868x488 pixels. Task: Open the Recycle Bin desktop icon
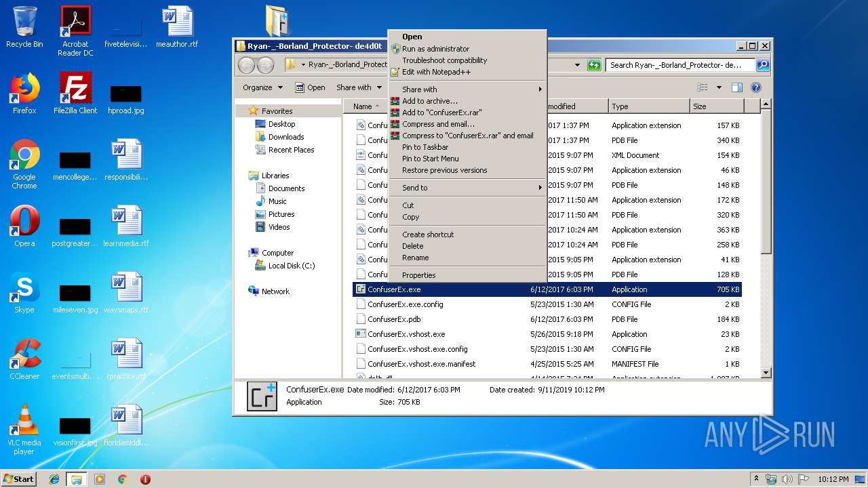click(x=24, y=27)
